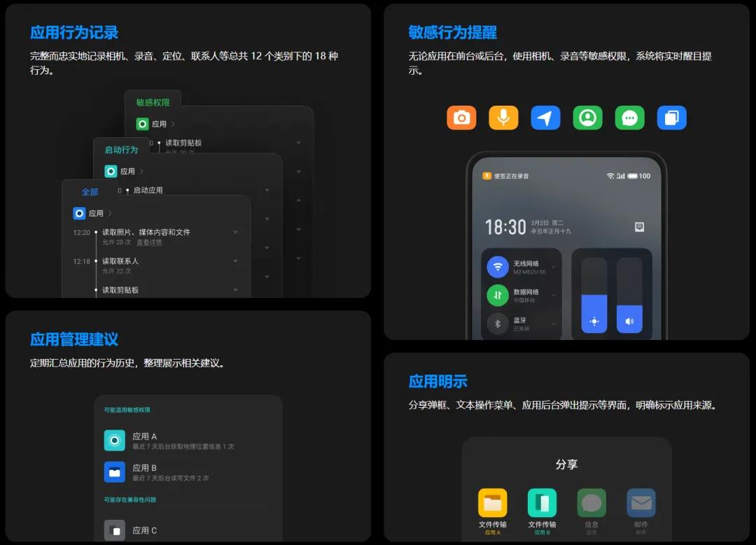Click the yellow microphone permission icon
This screenshot has height=545, width=756.
coord(503,118)
